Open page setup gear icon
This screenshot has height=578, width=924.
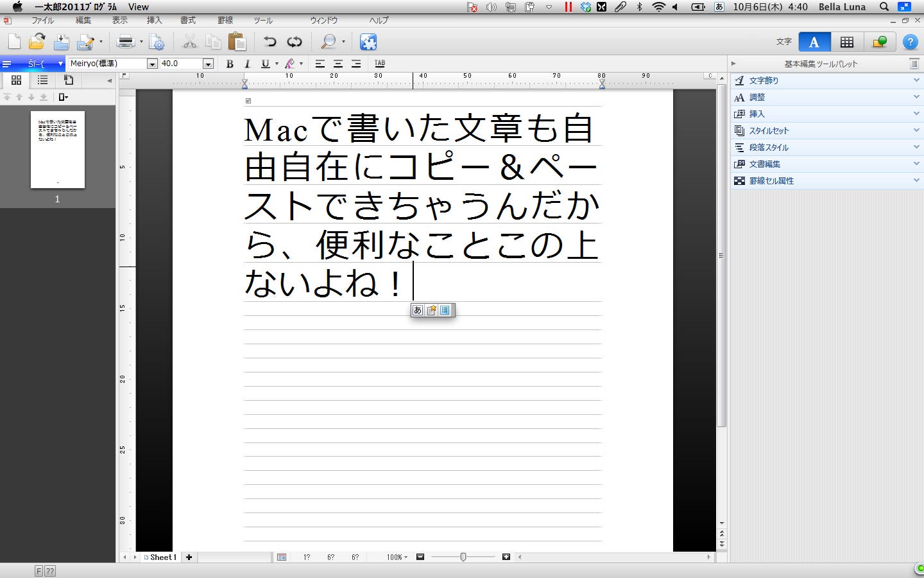pyautogui.click(x=157, y=42)
